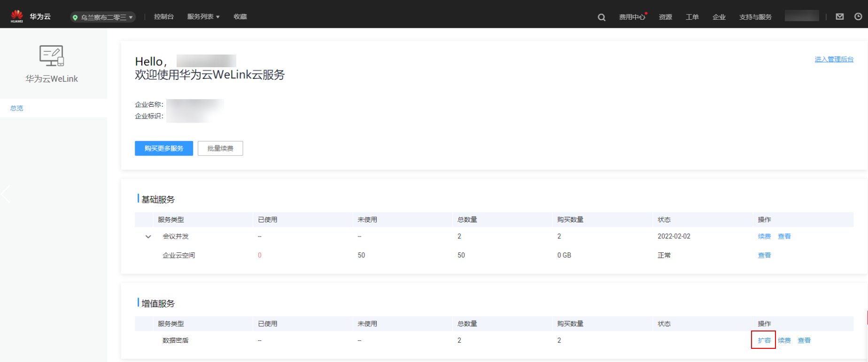Expand the 服务列表 dropdown menu
Screen dimensions: 868x362
(203, 16)
